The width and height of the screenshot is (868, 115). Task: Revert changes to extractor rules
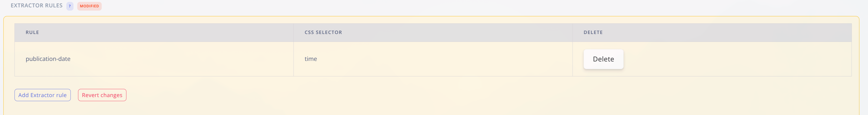click(102, 95)
